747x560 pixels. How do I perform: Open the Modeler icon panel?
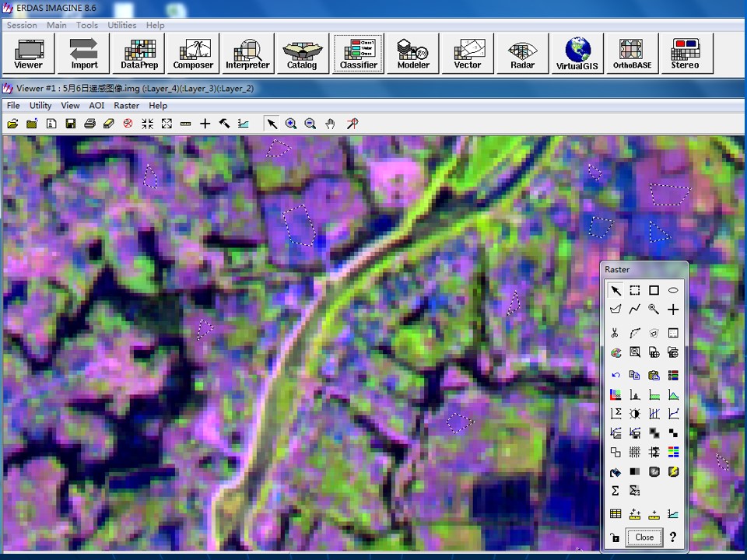point(413,54)
